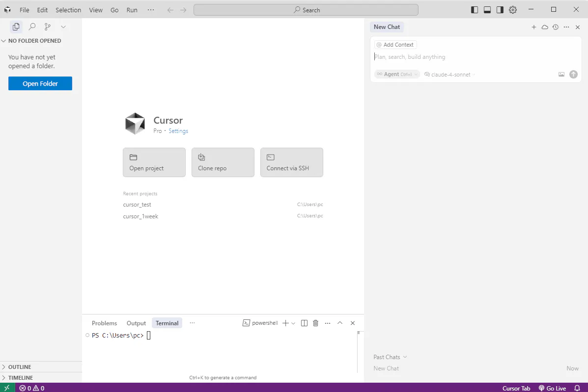Open Cursor settings gear icon
This screenshot has width=588, height=392.
pyautogui.click(x=513, y=10)
